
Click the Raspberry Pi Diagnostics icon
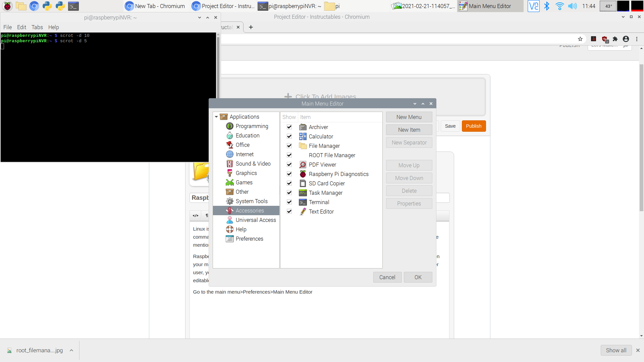pos(303,174)
